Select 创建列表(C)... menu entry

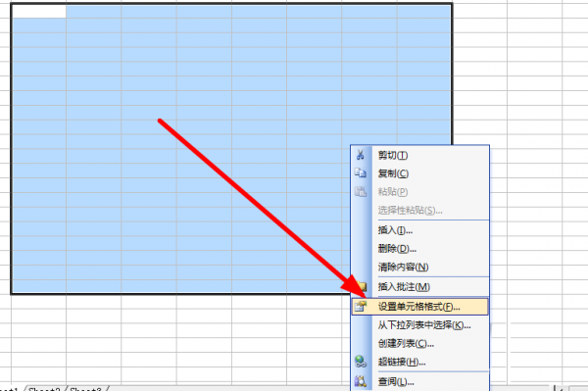406,343
